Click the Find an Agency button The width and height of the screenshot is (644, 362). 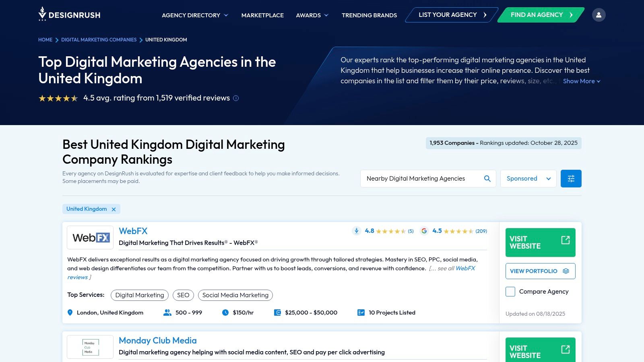click(541, 15)
